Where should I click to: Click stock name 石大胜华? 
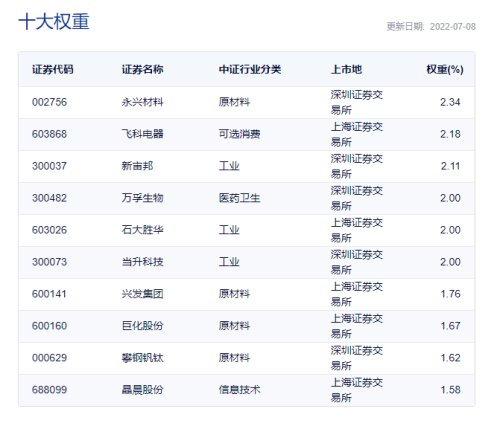(x=142, y=230)
